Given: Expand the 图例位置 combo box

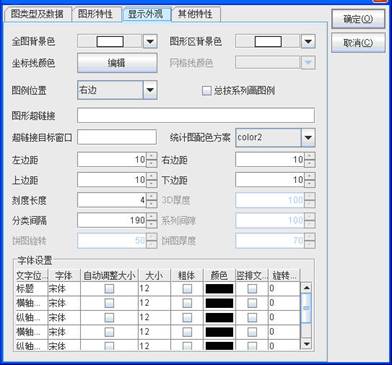Looking at the screenshot, I should click(x=150, y=90).
